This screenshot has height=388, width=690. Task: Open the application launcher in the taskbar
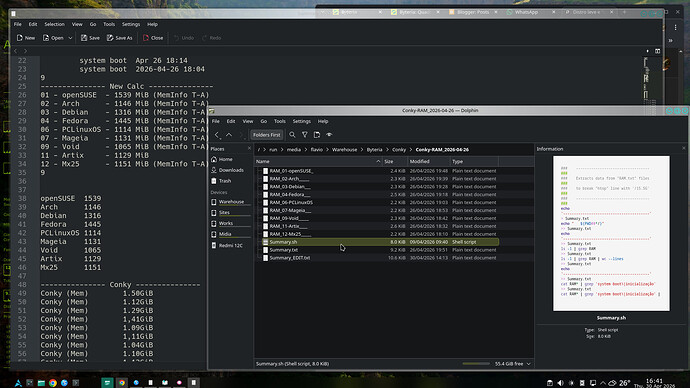(18, 383)
